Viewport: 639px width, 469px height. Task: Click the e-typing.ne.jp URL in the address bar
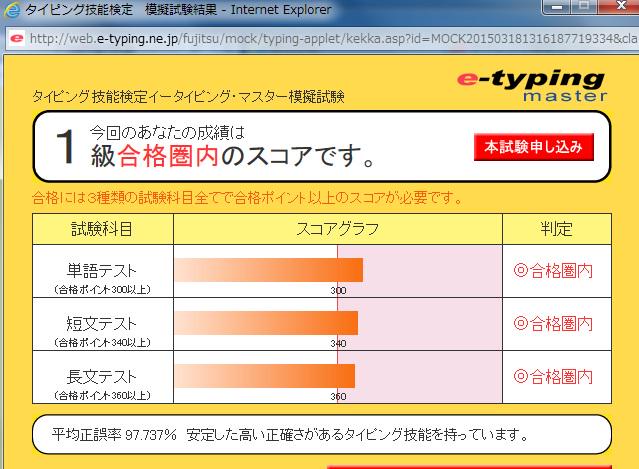click(x=138, y=39)
